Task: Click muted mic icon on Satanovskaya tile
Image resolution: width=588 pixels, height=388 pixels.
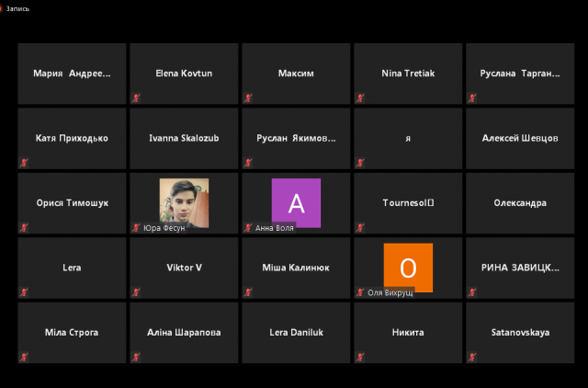Action: (x=472, y=358)
